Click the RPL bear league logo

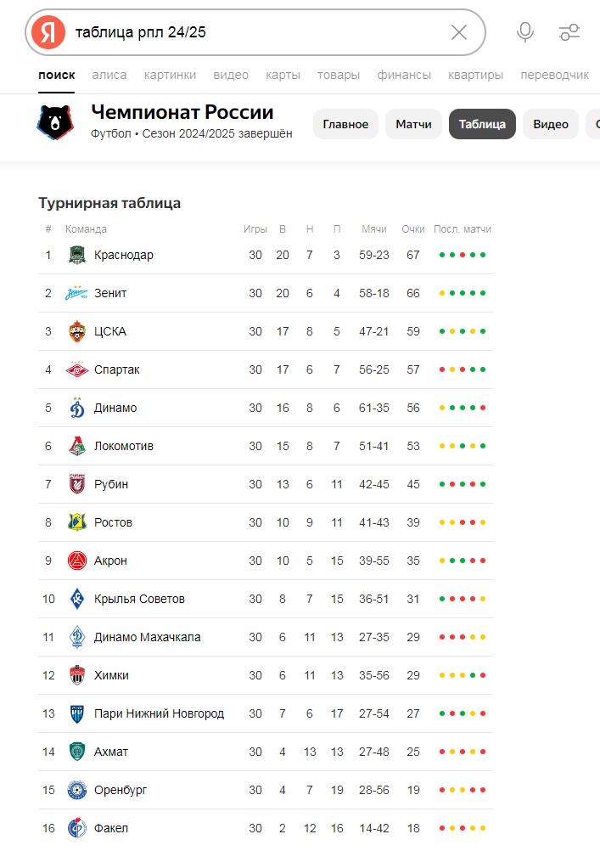55,122
